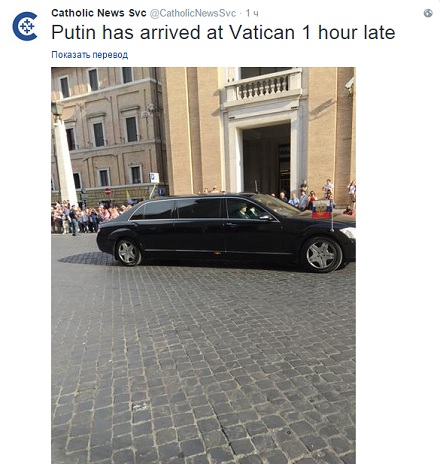Click the limousine's rear wheel in photo
Screen dimensions: 440x464
point(128,252)
